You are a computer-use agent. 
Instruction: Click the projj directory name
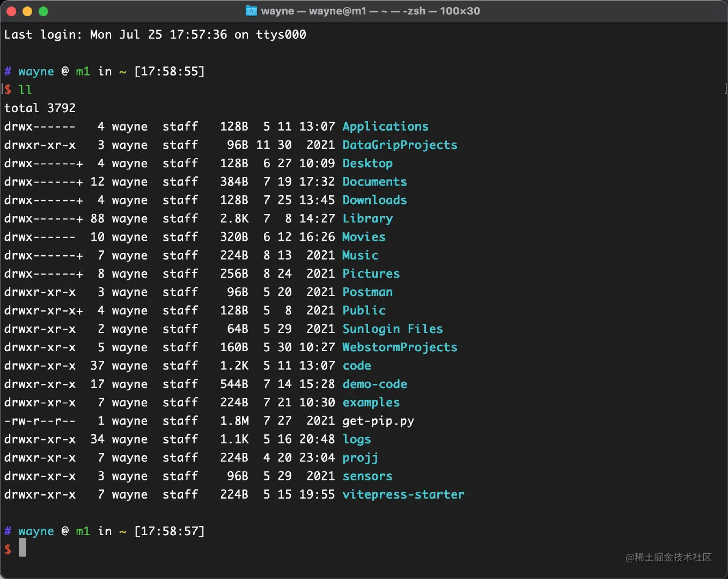[x=360, y=458]
